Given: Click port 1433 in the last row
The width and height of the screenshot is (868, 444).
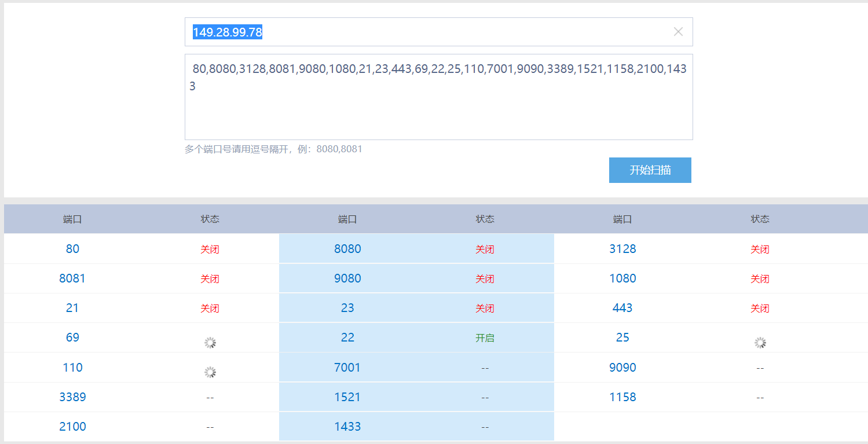Looking at the screenshot, I should [347, 427].
